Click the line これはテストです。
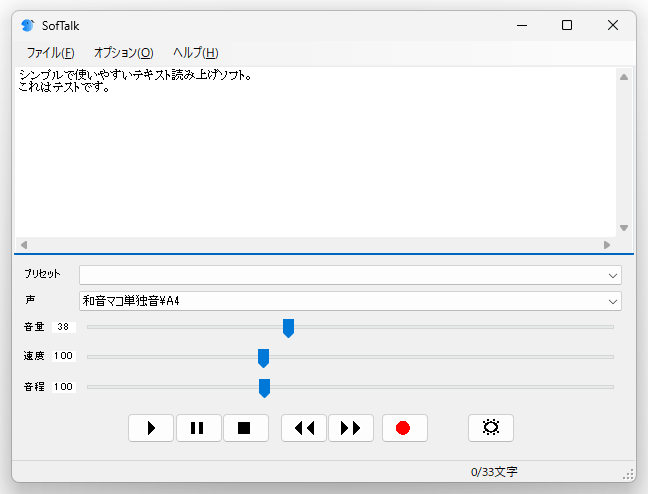 (x=64, y=88)
